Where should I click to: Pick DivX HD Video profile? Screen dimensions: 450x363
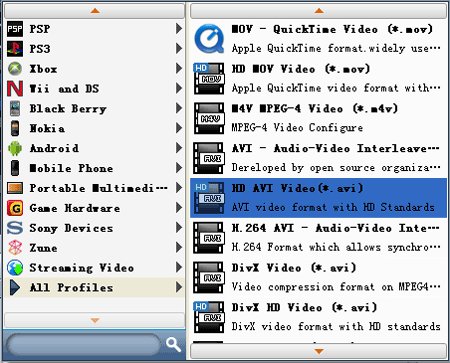click(x=318, y=317)
